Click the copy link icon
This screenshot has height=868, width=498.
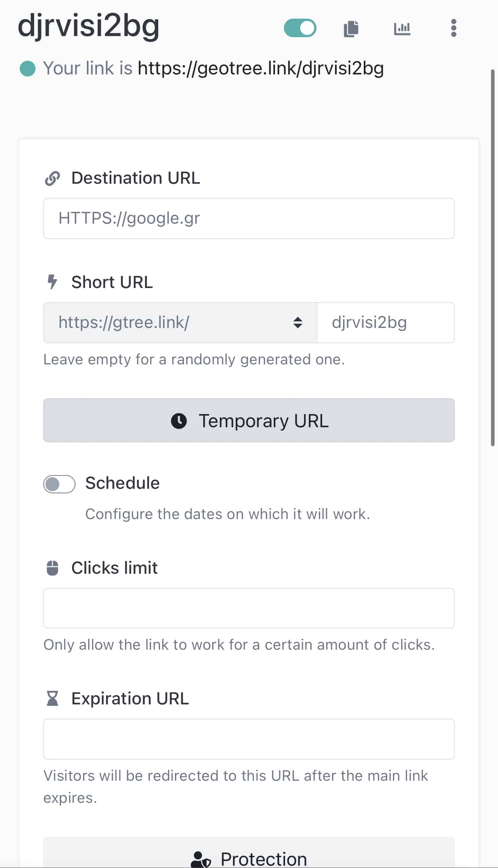click(x=351, y=29)
